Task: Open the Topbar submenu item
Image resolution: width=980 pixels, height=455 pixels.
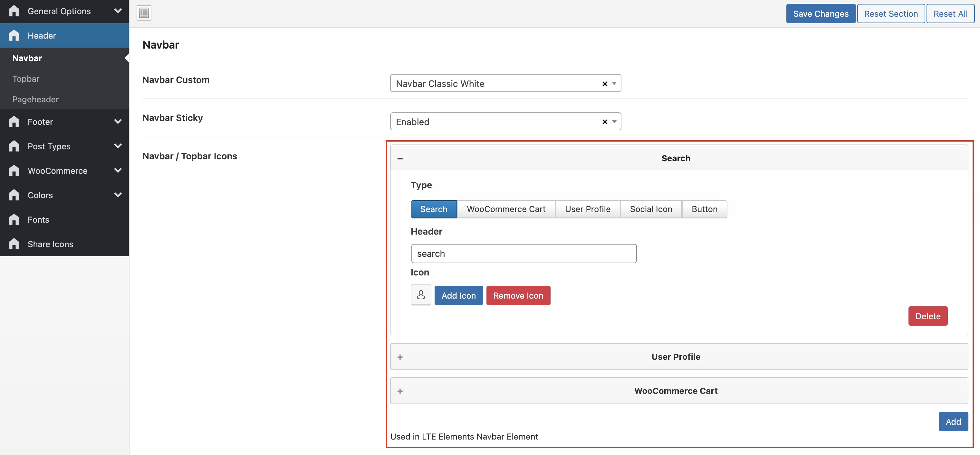Action: pyautogui.click(x=26, y=79)
